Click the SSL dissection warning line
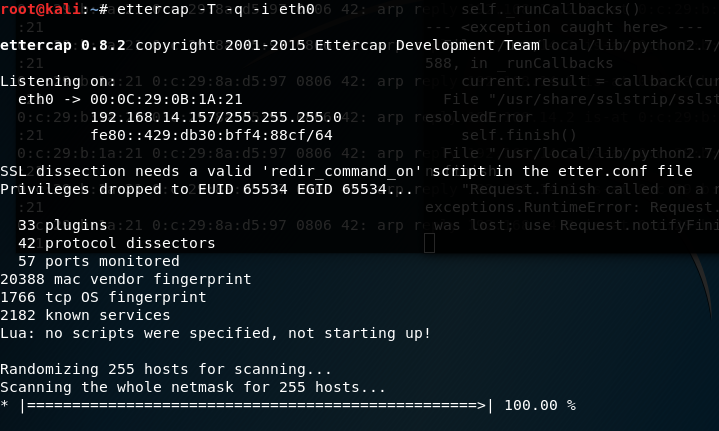 click(346, 171)
